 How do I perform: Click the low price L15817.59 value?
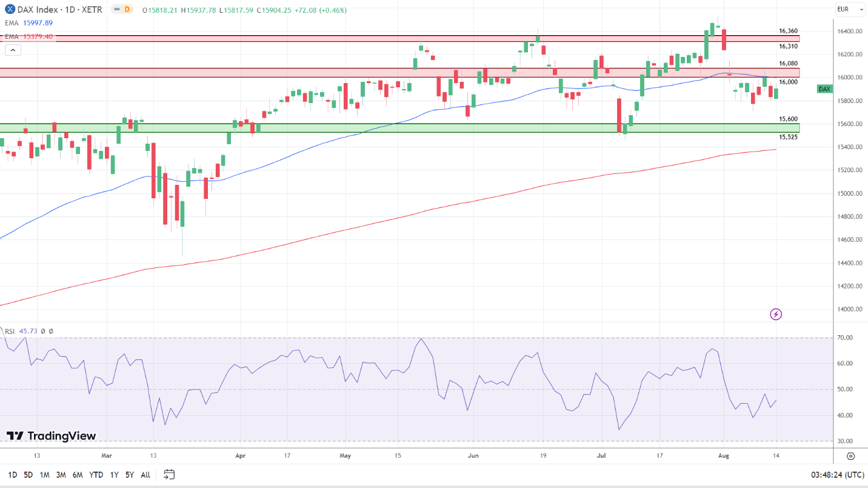[237, 10]
